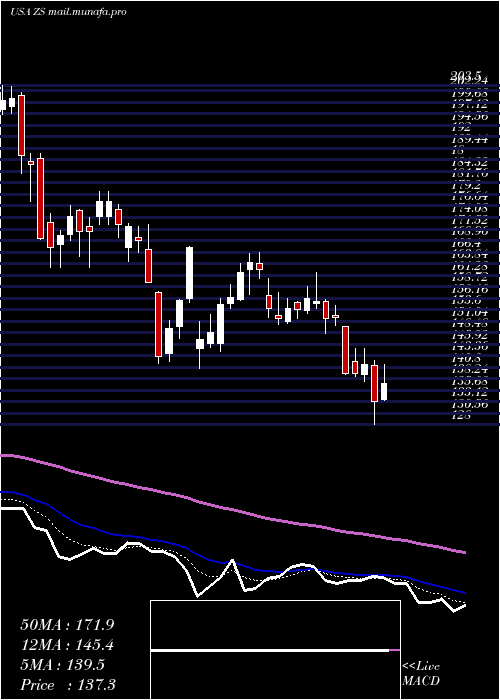The height and width of the screenshot is (700, 500).
Task: Click the tall white candle spiking near 166
Action: pyautogui.click(x=189, y=273)
